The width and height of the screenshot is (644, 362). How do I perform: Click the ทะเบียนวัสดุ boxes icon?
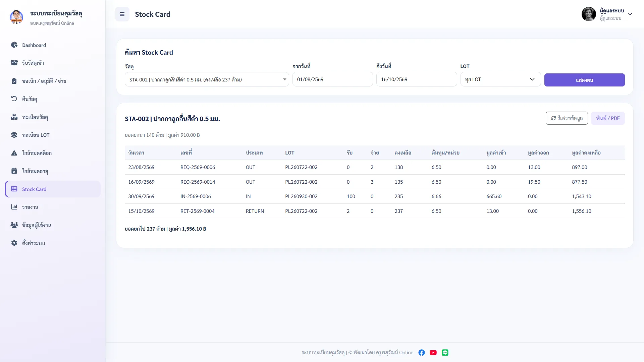pyautogui.click(x=14, y=117)
